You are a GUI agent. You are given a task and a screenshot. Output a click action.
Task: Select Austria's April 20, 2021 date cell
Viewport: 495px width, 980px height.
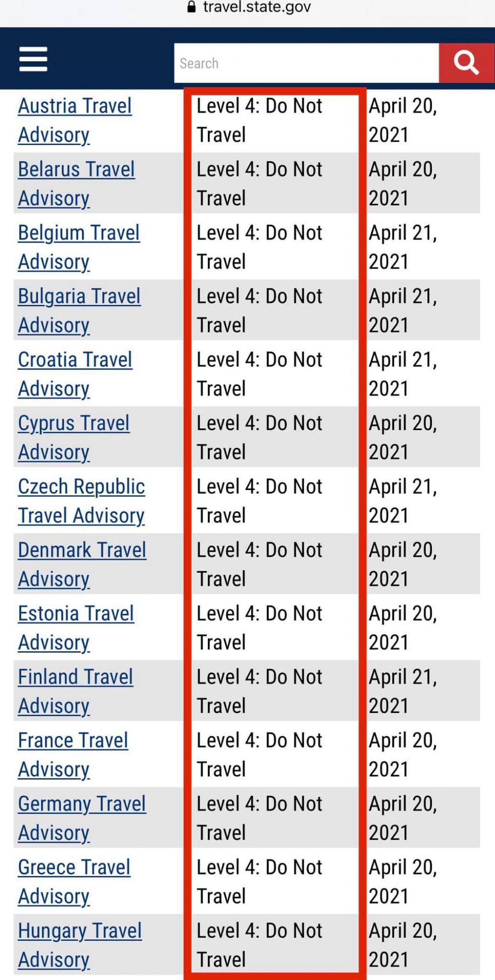[402, 120]
